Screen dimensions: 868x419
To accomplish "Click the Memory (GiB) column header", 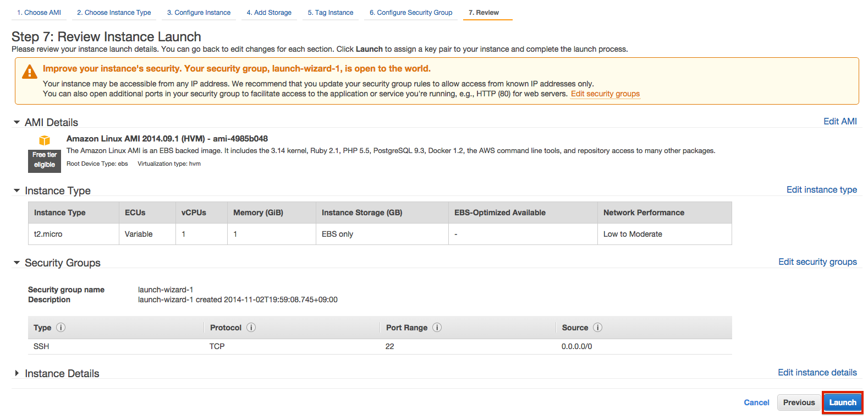I will [x=272, y=213].
